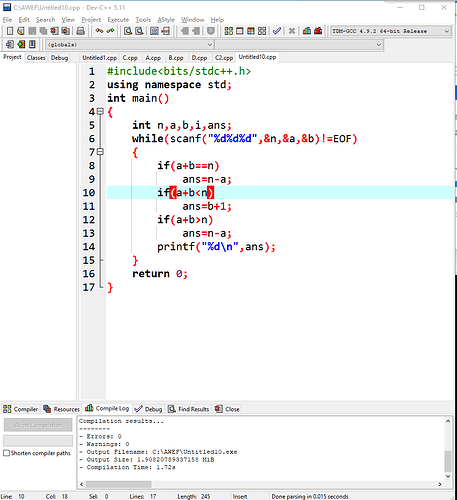Switch to the Debug side panel tab

[x=59, y=58]
